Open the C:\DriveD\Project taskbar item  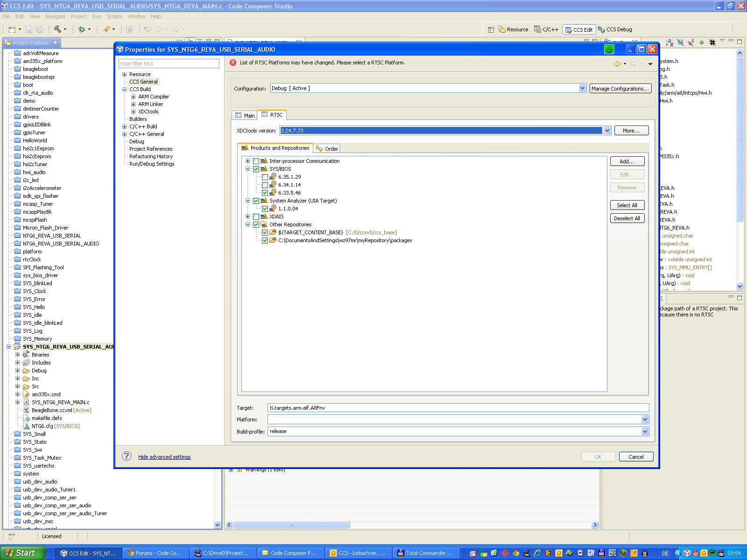pyautogui.click(x=224, y=553)
